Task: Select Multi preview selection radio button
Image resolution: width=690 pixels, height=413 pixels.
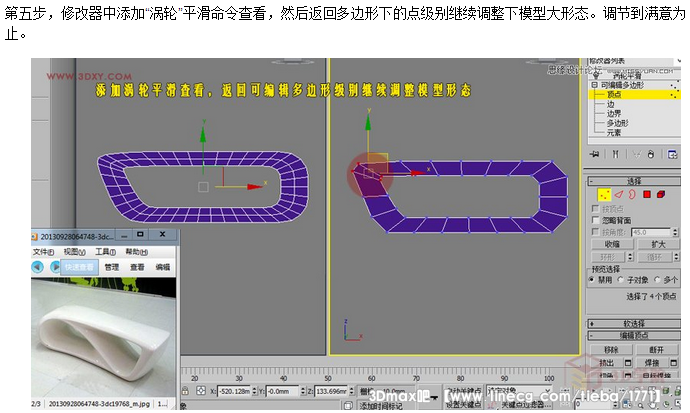Action: click(657, 280)
